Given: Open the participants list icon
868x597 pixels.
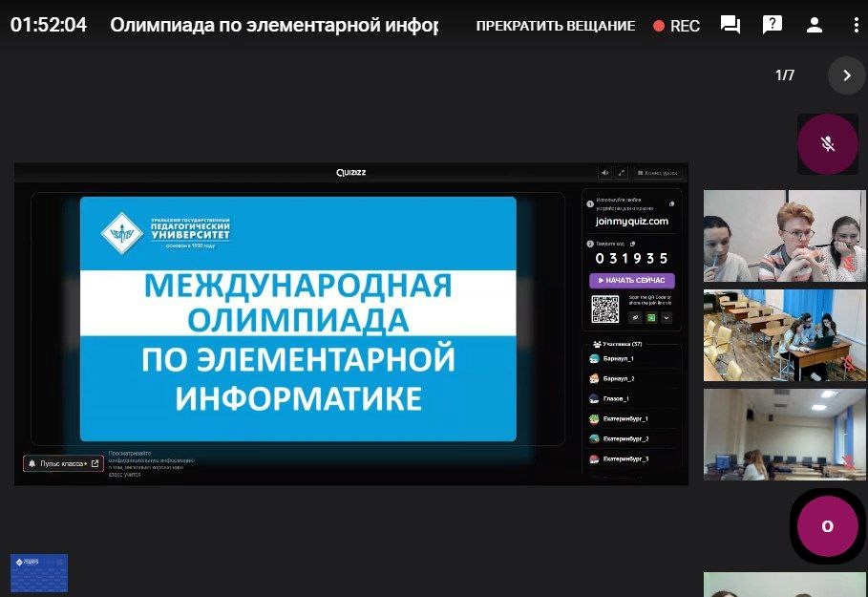Looking at the screenshot, I should 815,26.
